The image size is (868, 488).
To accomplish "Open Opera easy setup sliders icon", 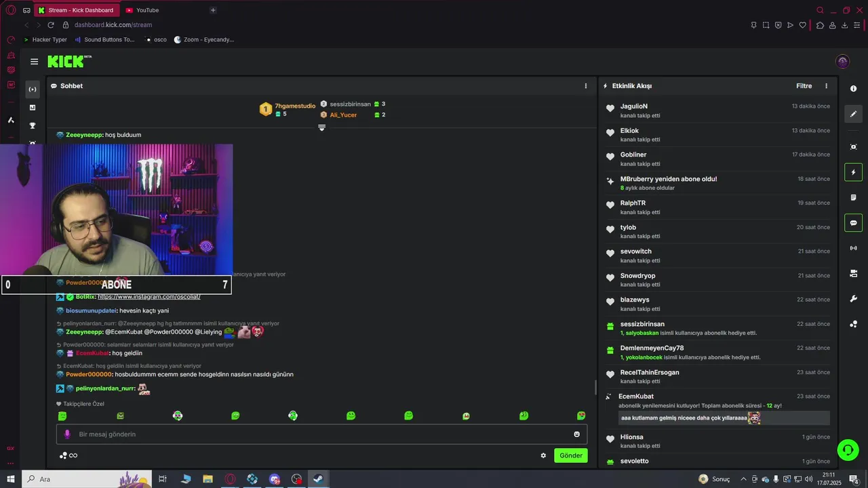I will click(857, 25).
